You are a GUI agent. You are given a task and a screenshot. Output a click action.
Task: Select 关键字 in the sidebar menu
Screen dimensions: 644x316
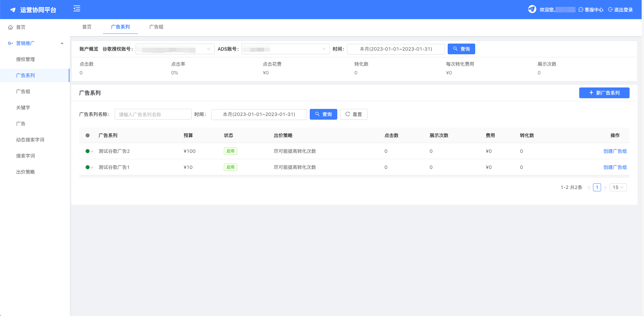pyautogui.click(x=23, y=108)
